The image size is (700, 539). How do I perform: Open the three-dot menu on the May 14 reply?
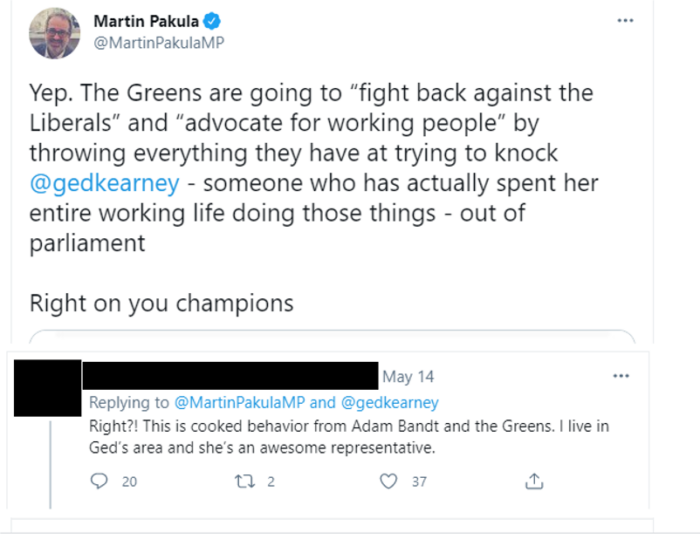620,376
